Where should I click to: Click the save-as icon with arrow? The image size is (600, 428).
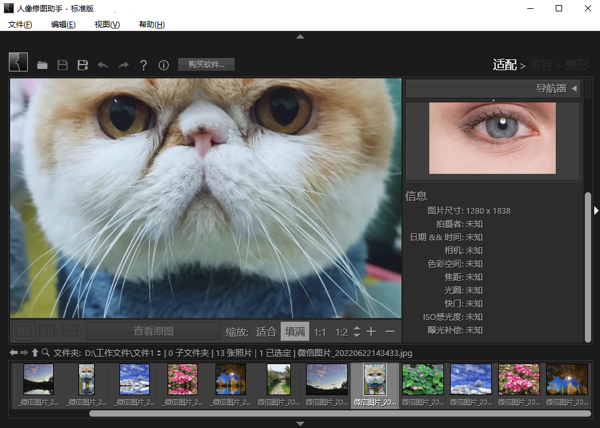83,65
